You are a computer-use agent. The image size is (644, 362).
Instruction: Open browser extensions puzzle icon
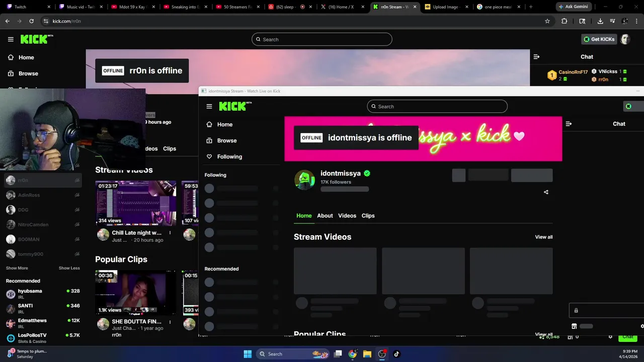(564, 21)
